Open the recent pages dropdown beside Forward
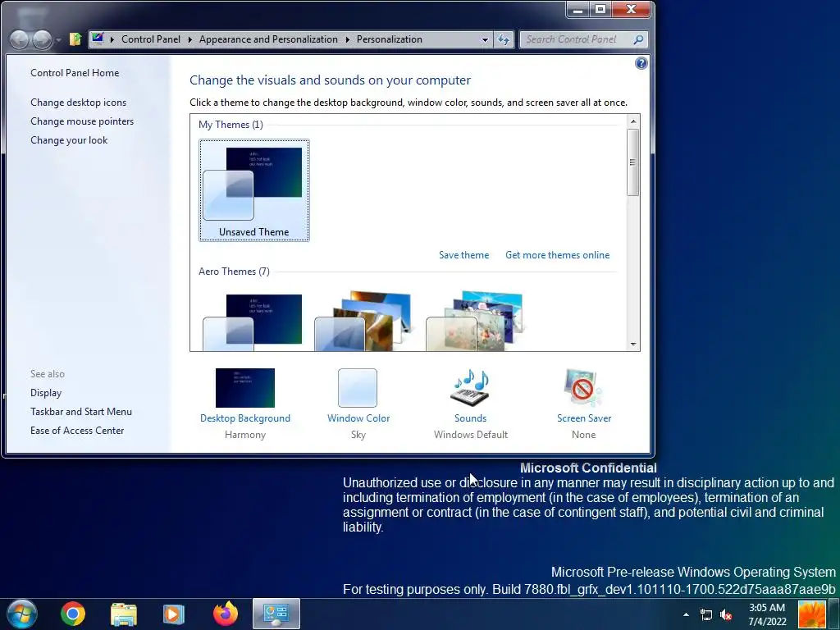The width and height of the screenshot is (840, 630). pos(58,40)
